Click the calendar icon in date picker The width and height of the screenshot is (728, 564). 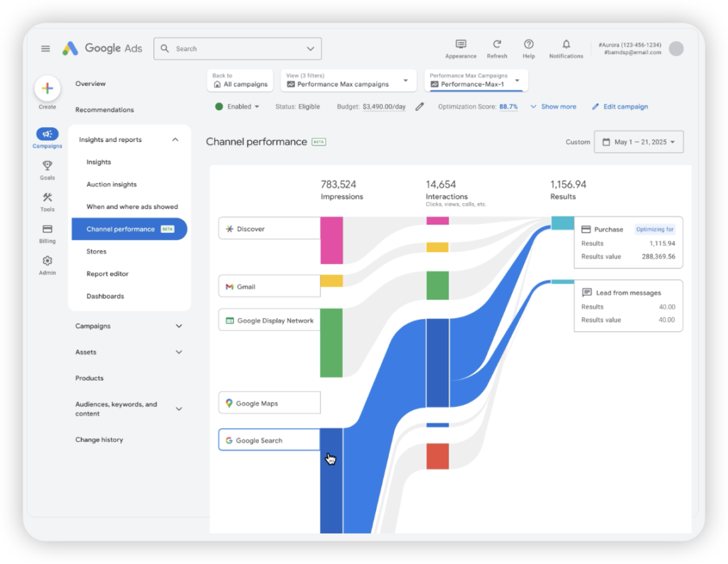point(606,142)
